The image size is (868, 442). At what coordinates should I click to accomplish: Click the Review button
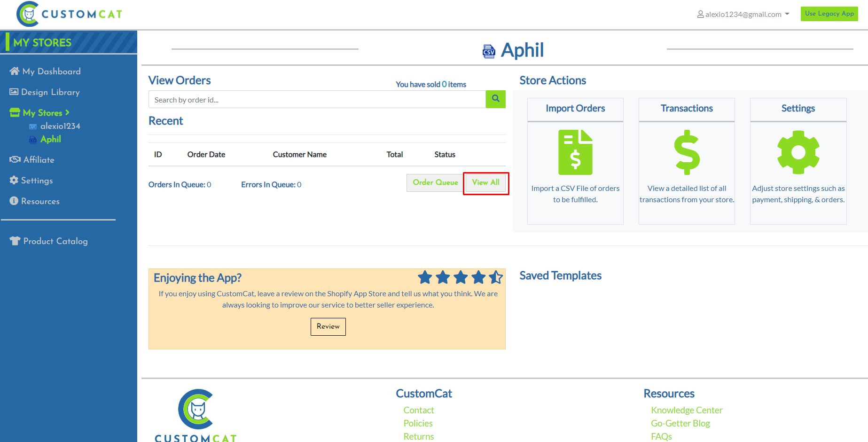coord(328,327)
